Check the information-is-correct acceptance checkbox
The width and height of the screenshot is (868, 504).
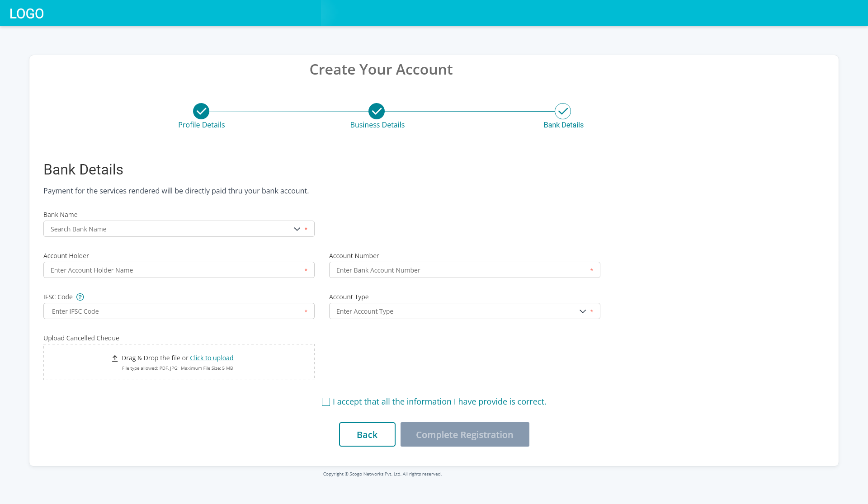[326, 402]
